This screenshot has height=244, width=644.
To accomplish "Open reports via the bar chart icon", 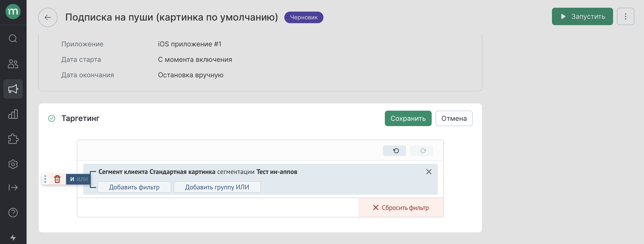I will coord(13,114).
